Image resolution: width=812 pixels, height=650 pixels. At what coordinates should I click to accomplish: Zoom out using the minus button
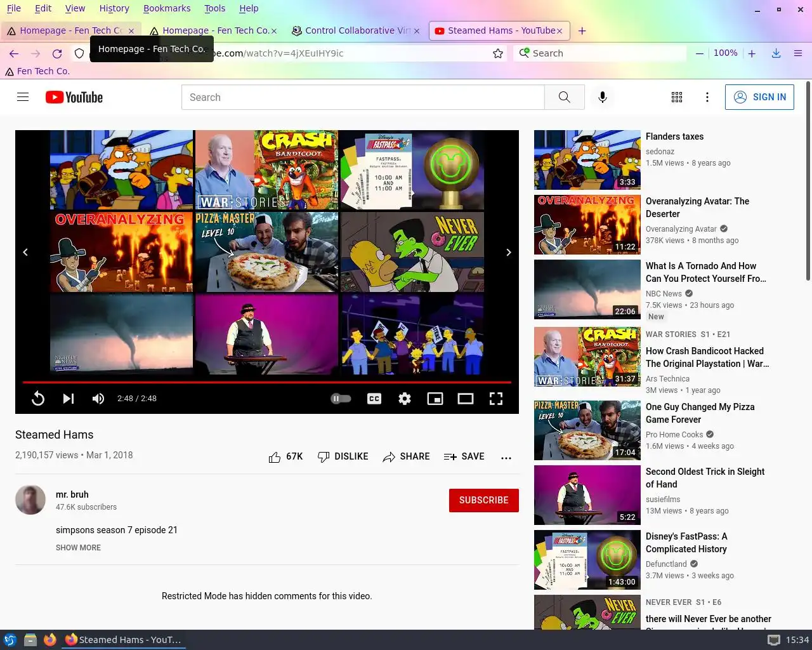pos(699,53)
